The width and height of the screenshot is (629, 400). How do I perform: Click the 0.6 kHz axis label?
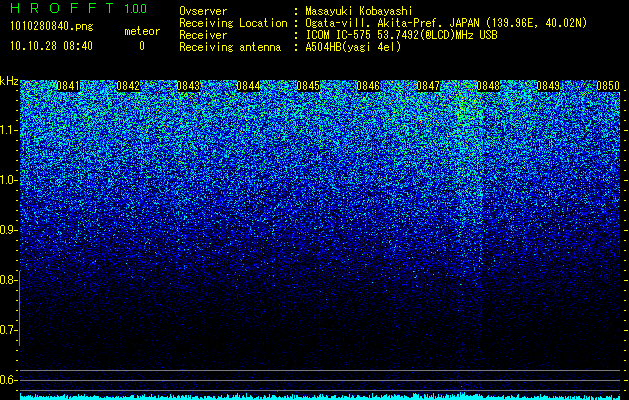[x=8, y=380]
